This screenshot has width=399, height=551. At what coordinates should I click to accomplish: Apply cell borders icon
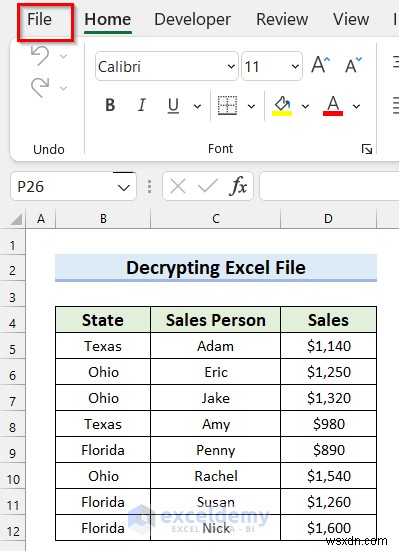point(227,105)
